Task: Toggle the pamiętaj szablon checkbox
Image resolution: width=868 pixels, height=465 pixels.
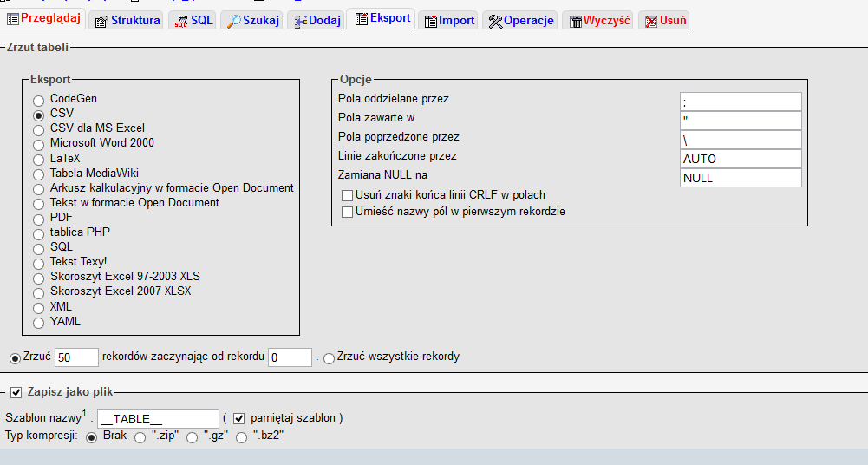Action: (238, 418)
